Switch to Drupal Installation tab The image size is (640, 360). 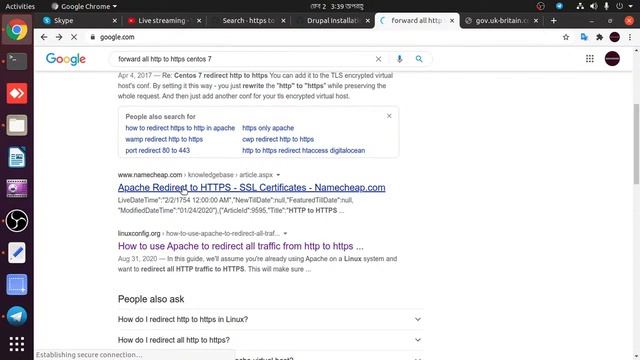333,20
